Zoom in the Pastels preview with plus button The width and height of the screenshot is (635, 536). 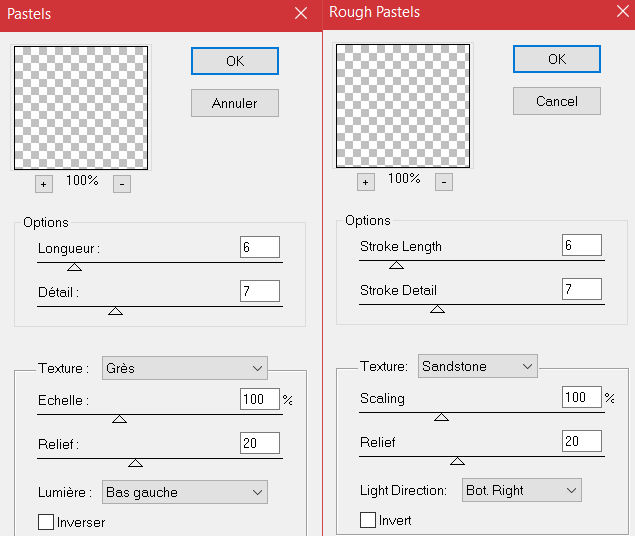pyautogui.click(x=43, y=184)
